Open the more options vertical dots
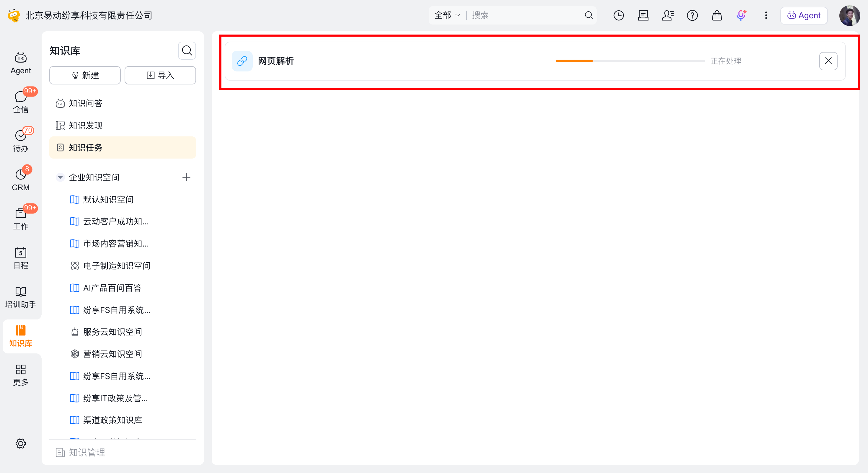 click(x=766, y=15)
